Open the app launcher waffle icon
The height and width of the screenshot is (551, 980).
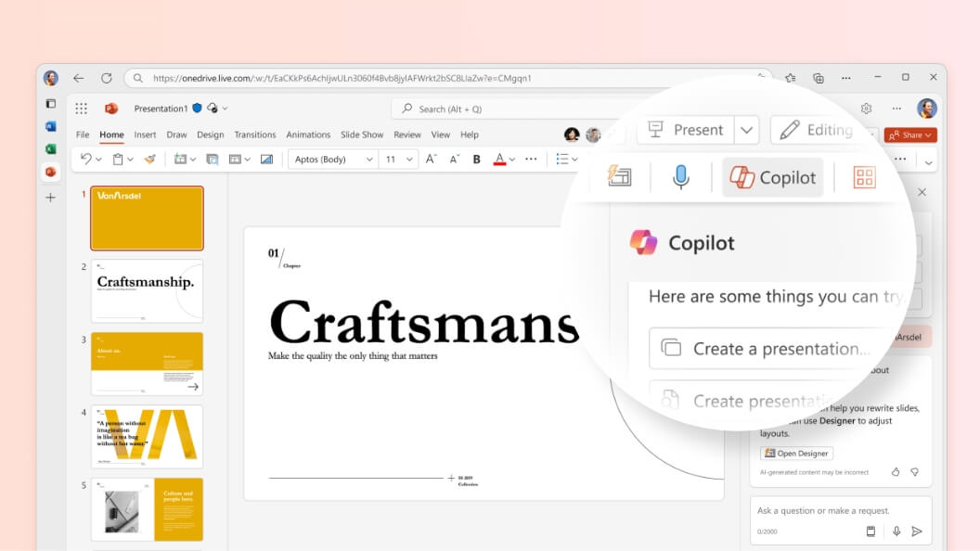click(x=82, y=109)
